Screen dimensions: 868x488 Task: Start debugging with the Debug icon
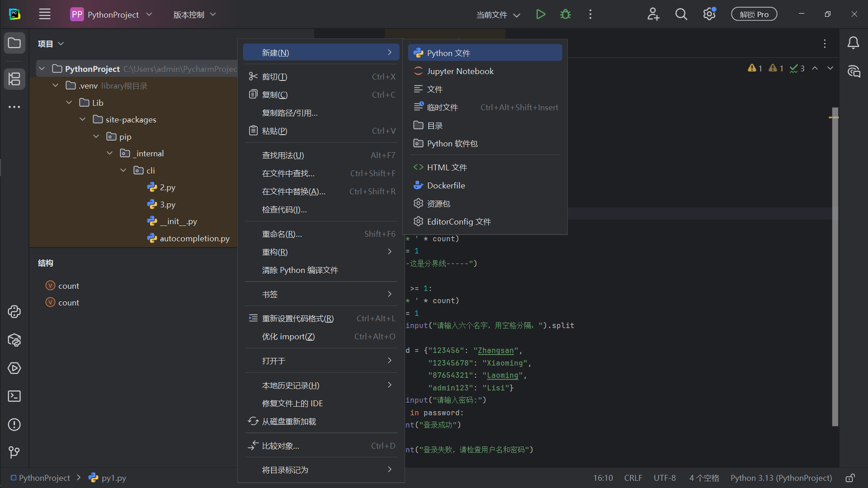pyautogui.click(x=565, y=14)
